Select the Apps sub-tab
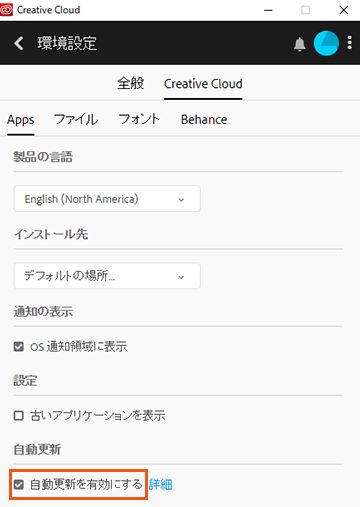Viewport: 360px width, 507px height. [x=21, y=120]
